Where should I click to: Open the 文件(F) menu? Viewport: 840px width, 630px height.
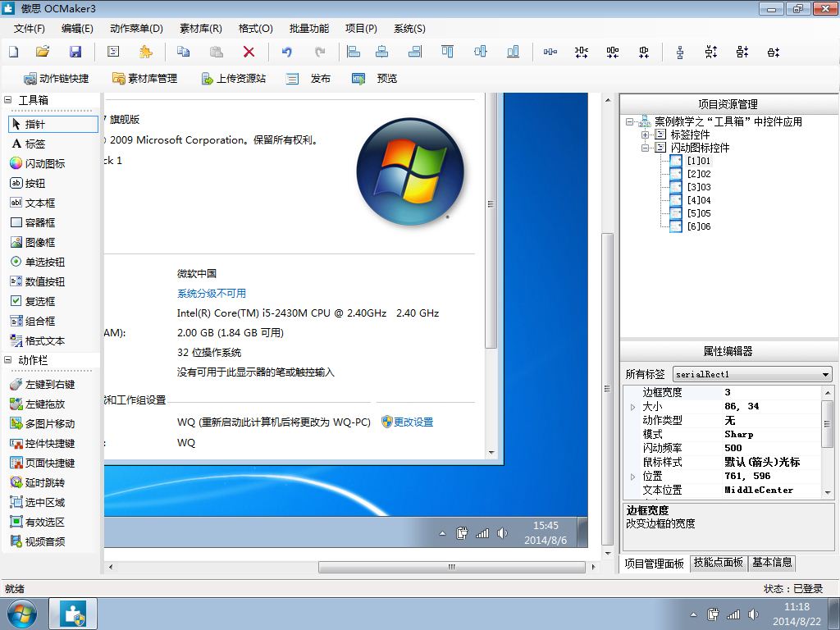[x=30, y=29]
